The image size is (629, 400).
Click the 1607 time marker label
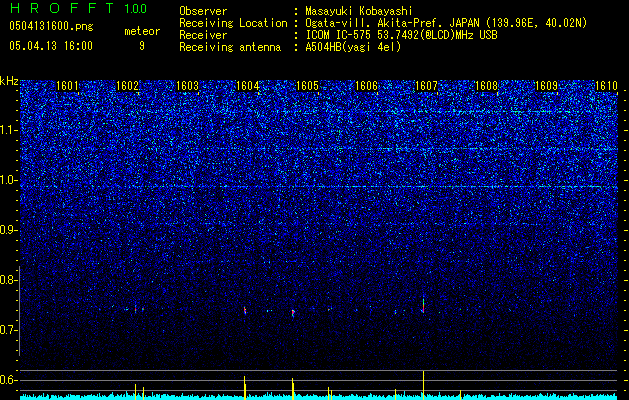(x=426, y=86)
